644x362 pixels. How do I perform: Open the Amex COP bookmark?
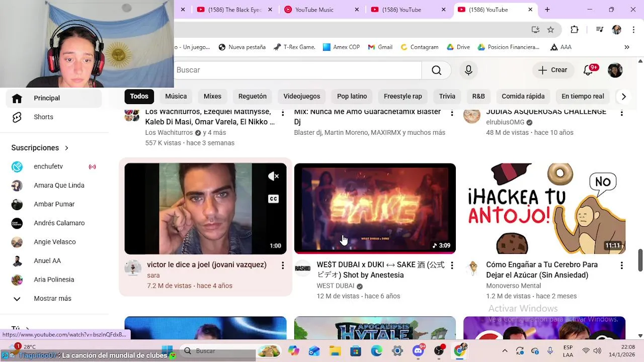(x=341, y=47)
